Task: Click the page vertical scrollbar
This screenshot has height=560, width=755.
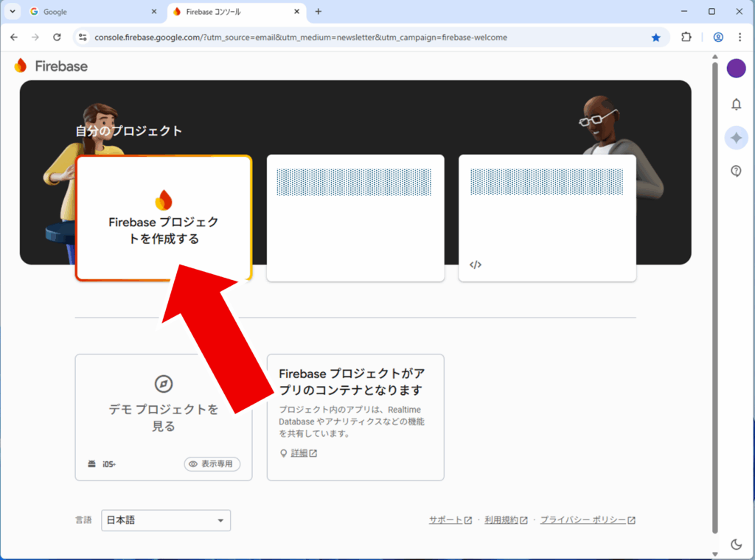Action: pos(715,298)
